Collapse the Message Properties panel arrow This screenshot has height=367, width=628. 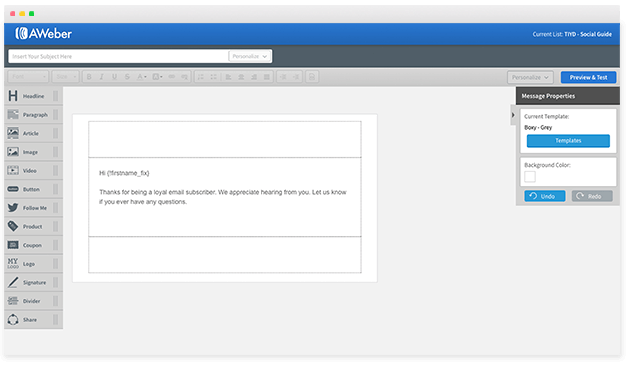tap(513, 115)
